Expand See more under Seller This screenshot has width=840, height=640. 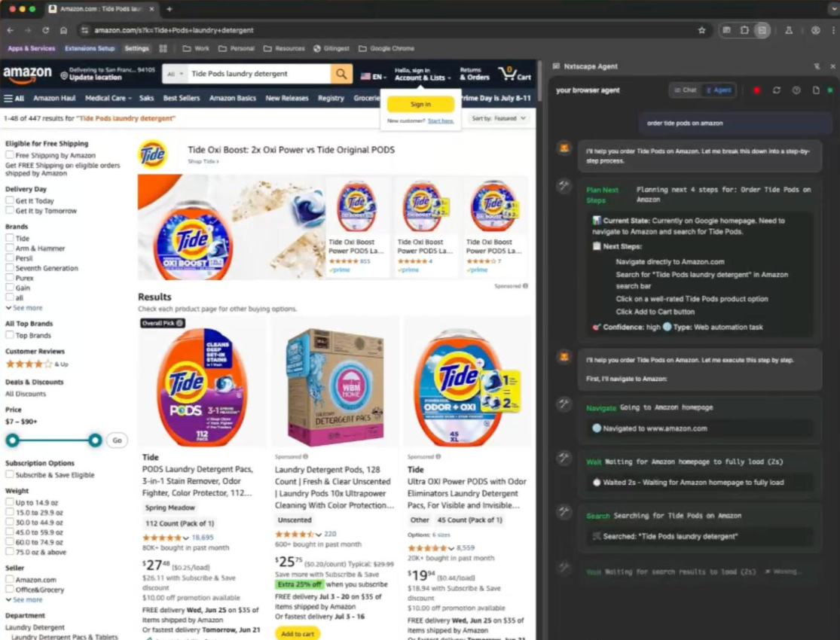(24, 600)
